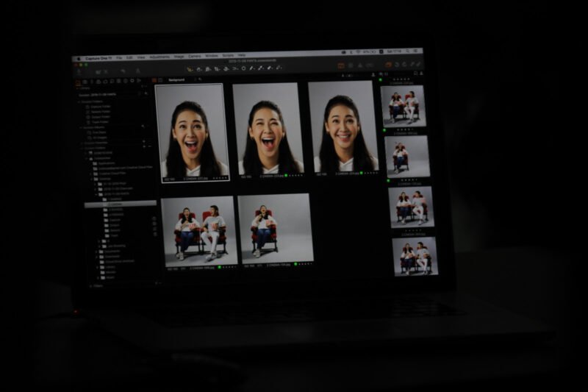Select the pointer cursor tool
The image size is (588, 392).
tap(190, 69)
